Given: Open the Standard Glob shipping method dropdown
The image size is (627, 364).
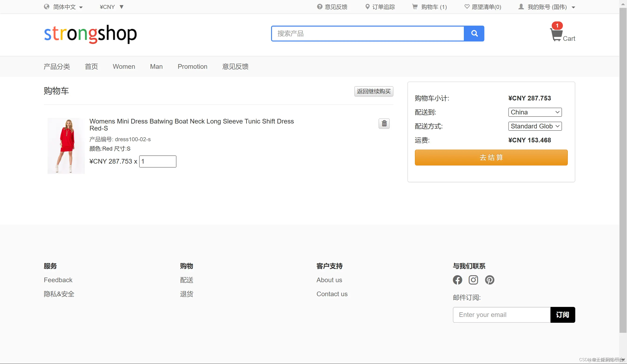Looking at the screenshot, I should [x=535, y=126].
